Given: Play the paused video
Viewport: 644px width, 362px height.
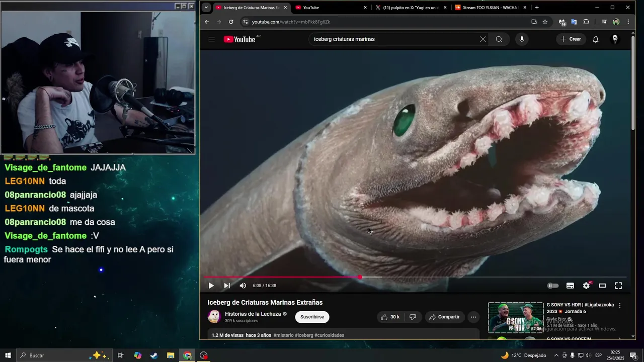Looking at the screenshot, I should click(x=211, y=286).
